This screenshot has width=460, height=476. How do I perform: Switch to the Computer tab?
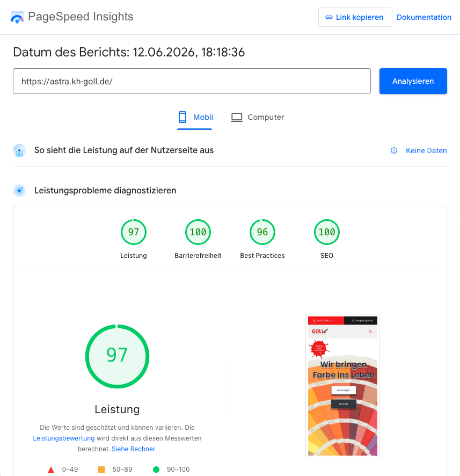(x=257, y=117)
